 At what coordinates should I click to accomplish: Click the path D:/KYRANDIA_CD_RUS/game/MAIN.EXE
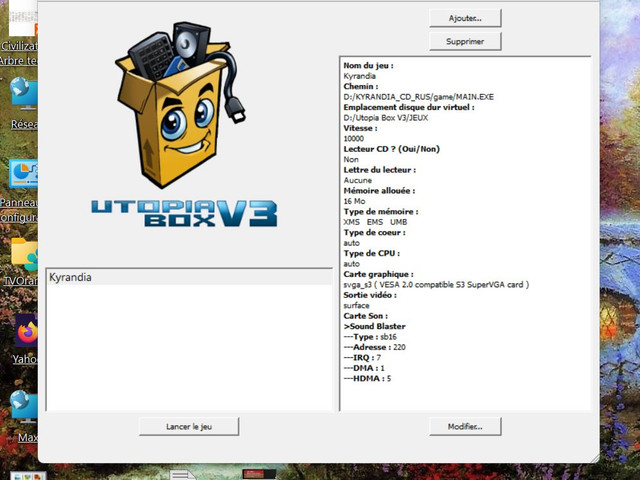pos(418,97)
